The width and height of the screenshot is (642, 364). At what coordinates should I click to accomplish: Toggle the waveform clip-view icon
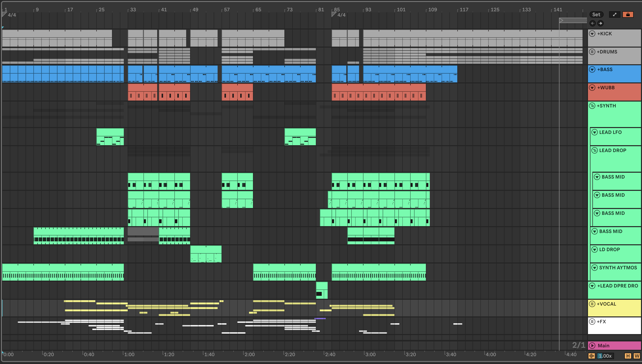[x=592, y=356]
